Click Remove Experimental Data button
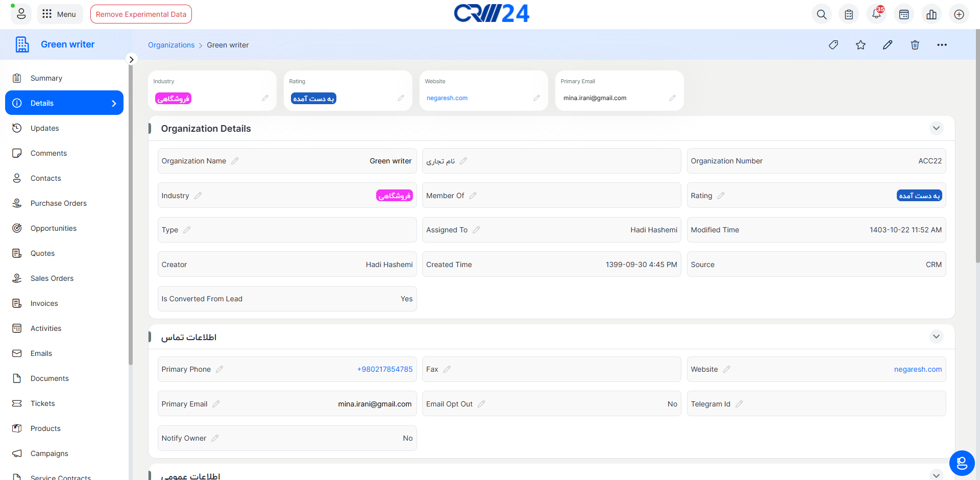 [x=141, y=14]
